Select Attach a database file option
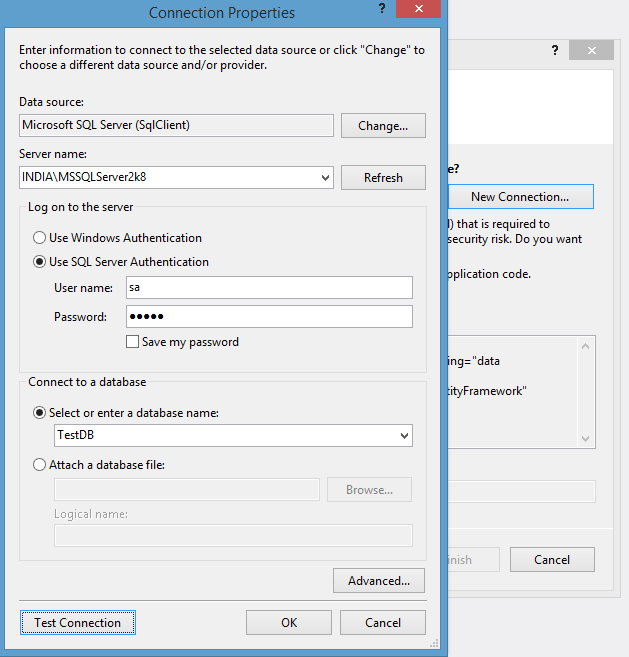This screenshot has width=629, height=657. tap(40, 465)
